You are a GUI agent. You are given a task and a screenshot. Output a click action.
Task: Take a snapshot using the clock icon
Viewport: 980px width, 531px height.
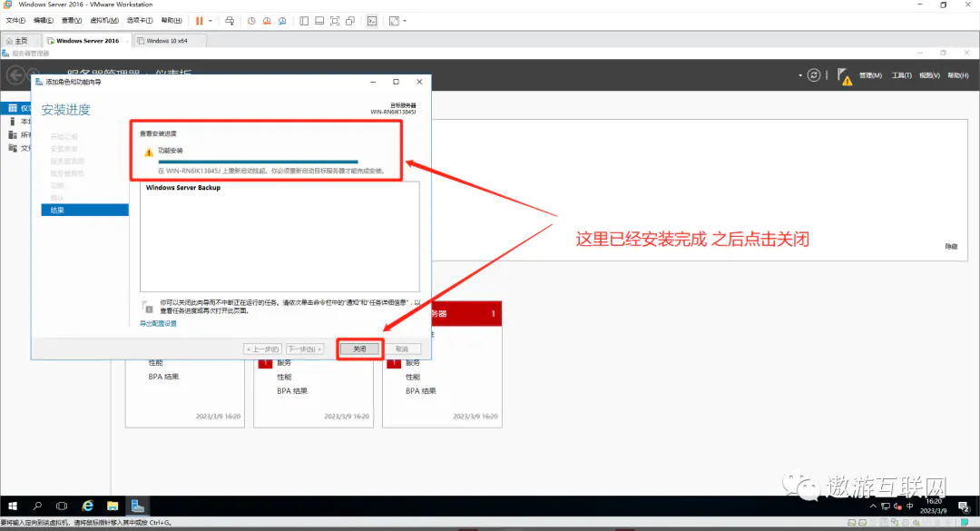click(x=251, y=21)
